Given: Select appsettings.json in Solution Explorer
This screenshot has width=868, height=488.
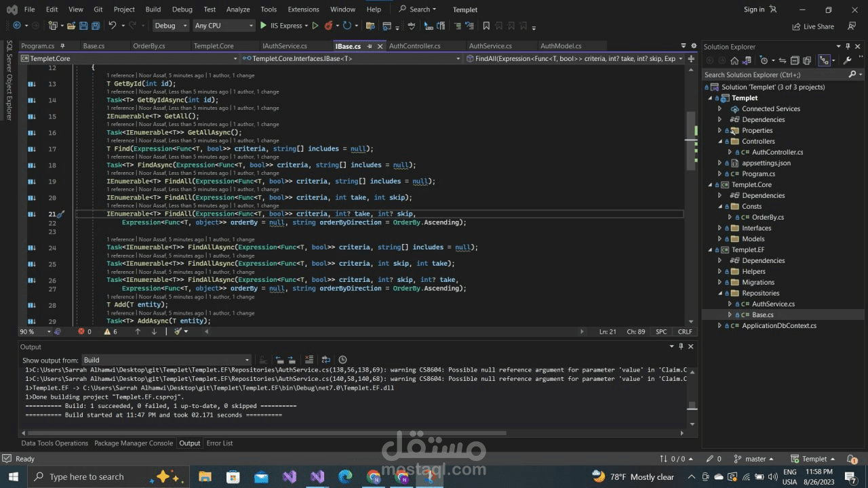Looking at the screenshot, I should click(766, 163).
